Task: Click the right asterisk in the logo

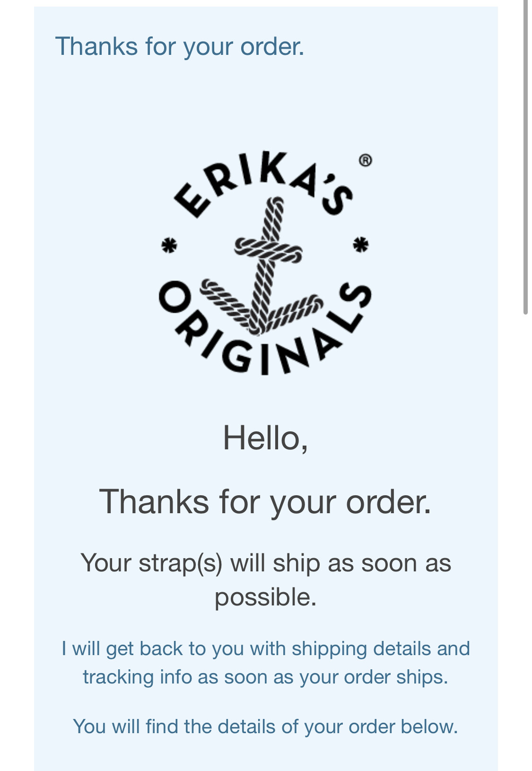Action: coord(361,244)
